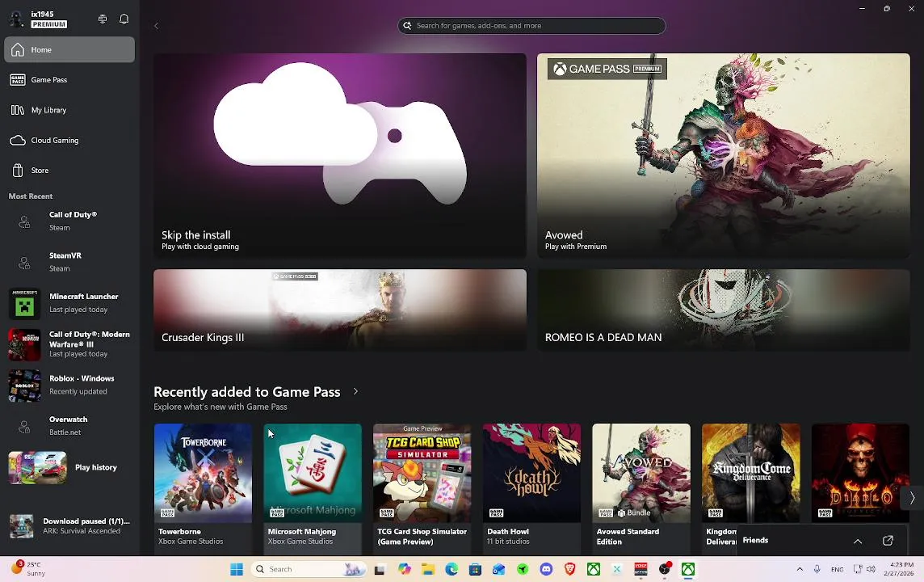Open Download paused ARK Survival Ascended

pos(69,526)
